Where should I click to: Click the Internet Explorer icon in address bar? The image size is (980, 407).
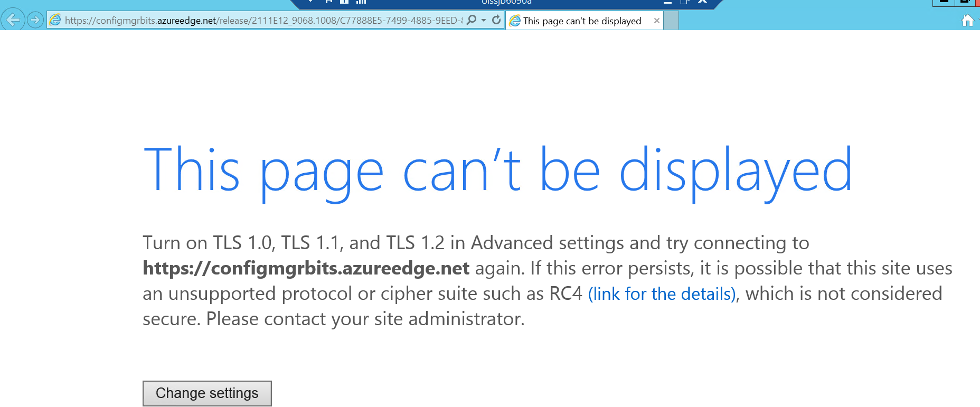[x=55, y=21]
